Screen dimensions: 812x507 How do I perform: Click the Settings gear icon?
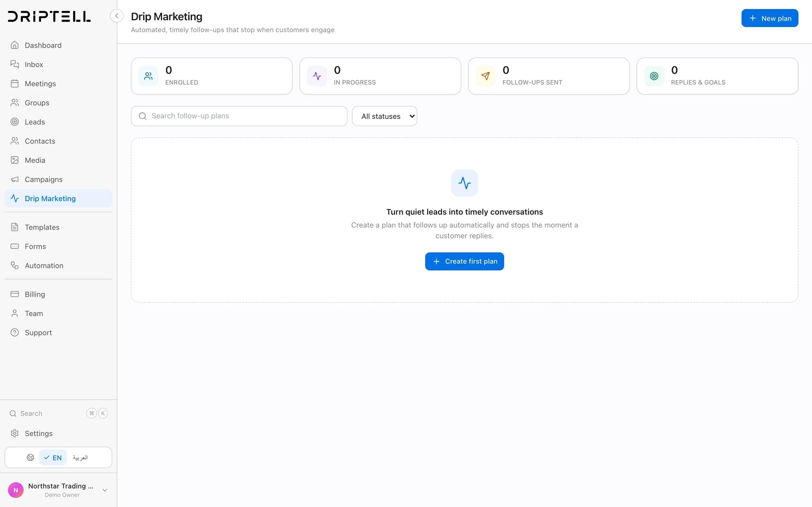pos(14,433)
